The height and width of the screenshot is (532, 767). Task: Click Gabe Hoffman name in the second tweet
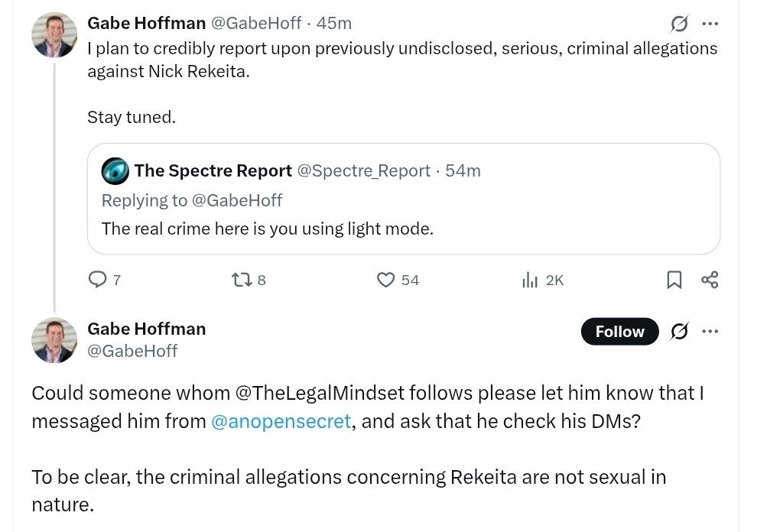(146, 329)
